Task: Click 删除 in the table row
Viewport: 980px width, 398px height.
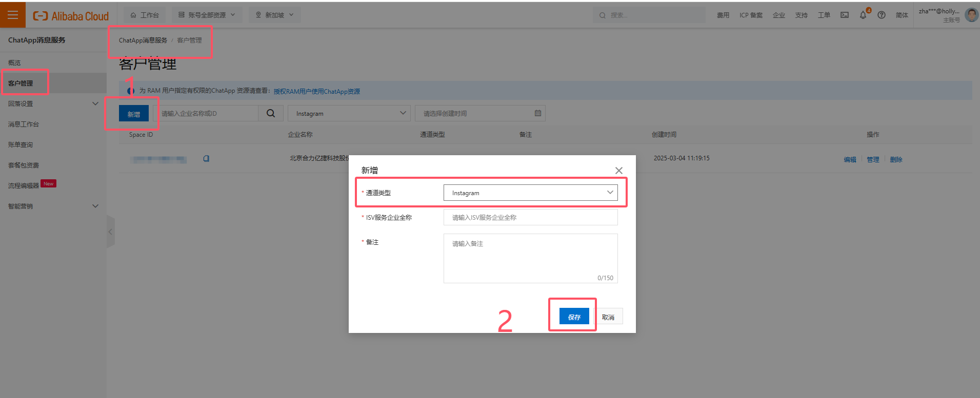Action: [896, 159]
